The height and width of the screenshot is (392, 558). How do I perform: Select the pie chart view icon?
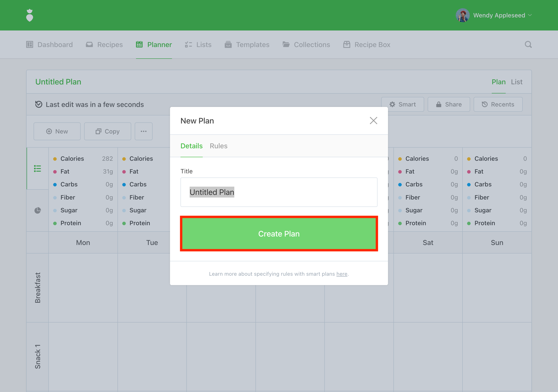click(37, 210)
